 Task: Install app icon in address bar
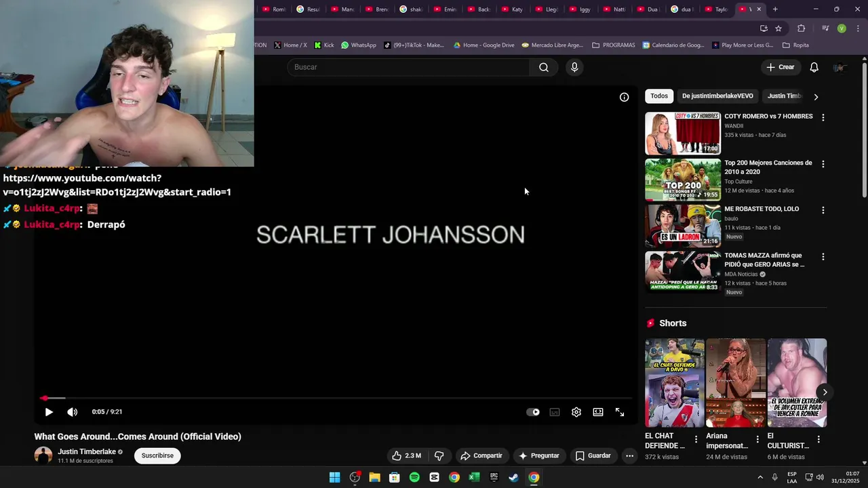pos(764,28)
